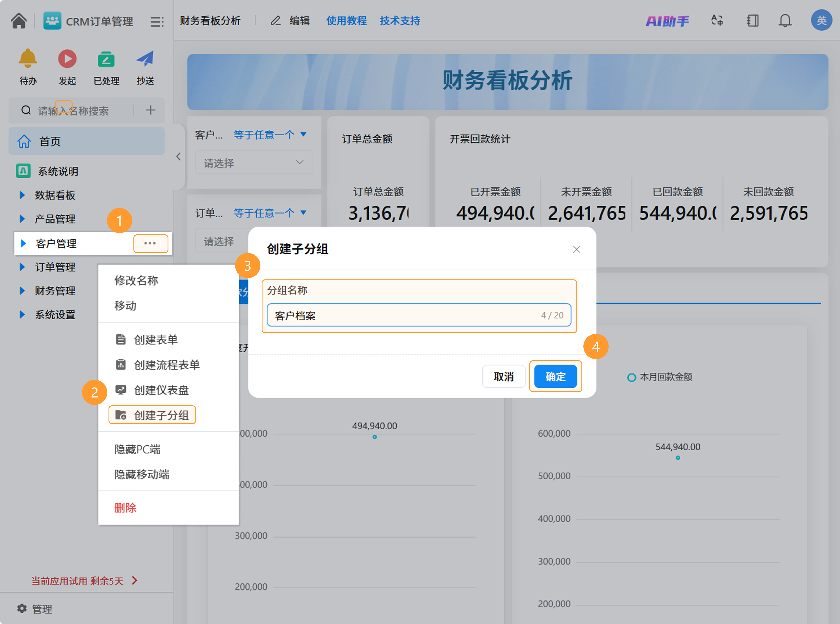Expand the 系统设置 tree group
This screenshot has height=624, width=840.
pos(22,315)
